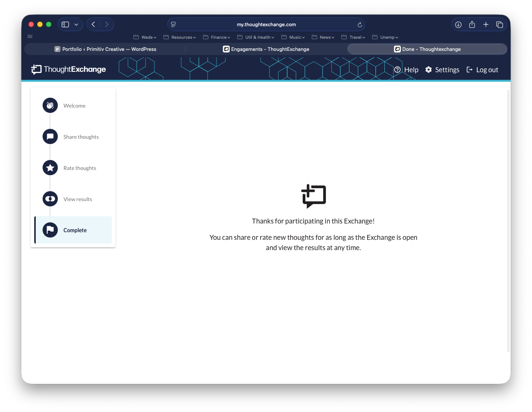Click the Help question mark icon
532x412 pixels.
[x=397, y=70]
